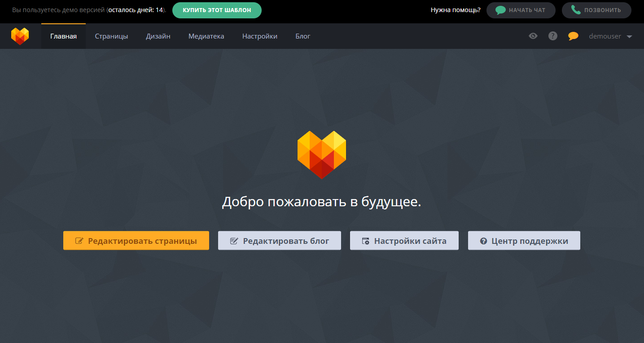Click КУПИТЬ ЭТОТ ШАБЛОН button
644x343 pixels.
[217, 10]
